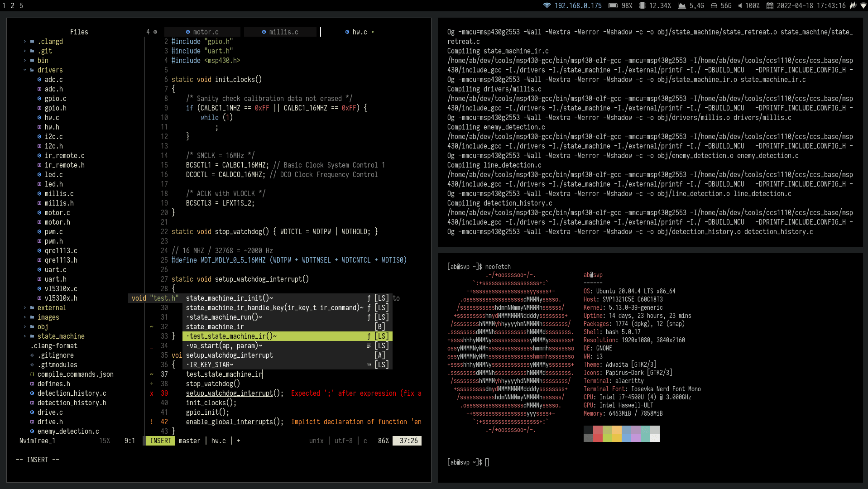
Task: Click the warning sign at line 42
Action: pos(152,422)
